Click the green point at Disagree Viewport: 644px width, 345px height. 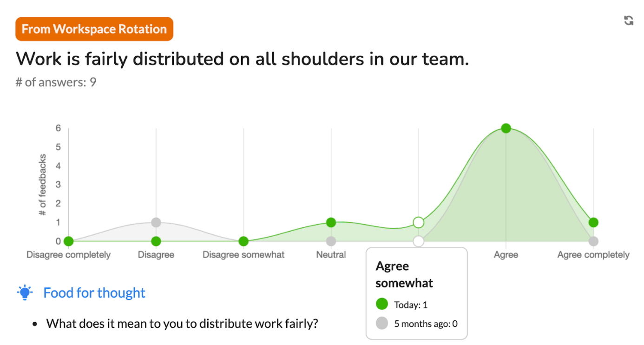[156, 241]
